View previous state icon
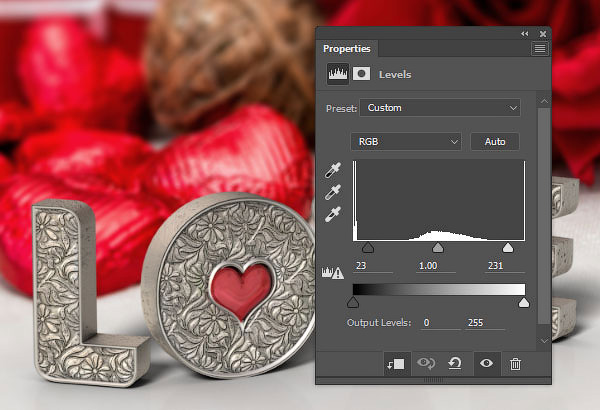 (426, 363)
